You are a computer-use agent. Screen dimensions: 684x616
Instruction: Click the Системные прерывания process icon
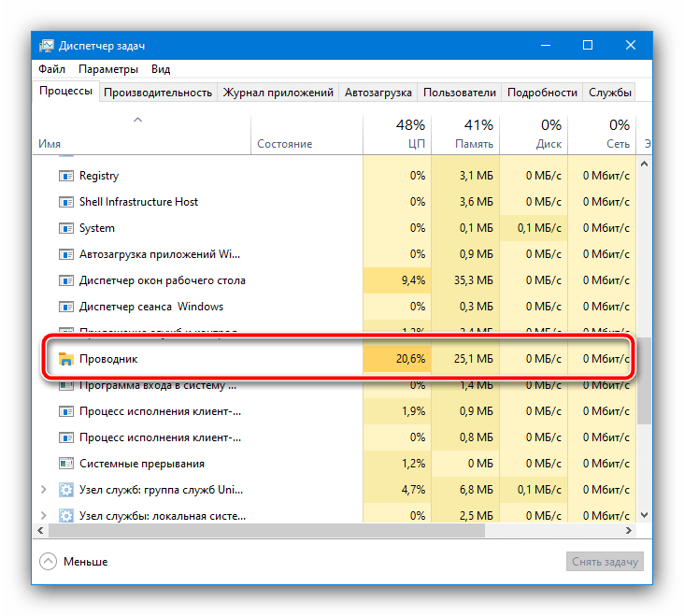65,464
